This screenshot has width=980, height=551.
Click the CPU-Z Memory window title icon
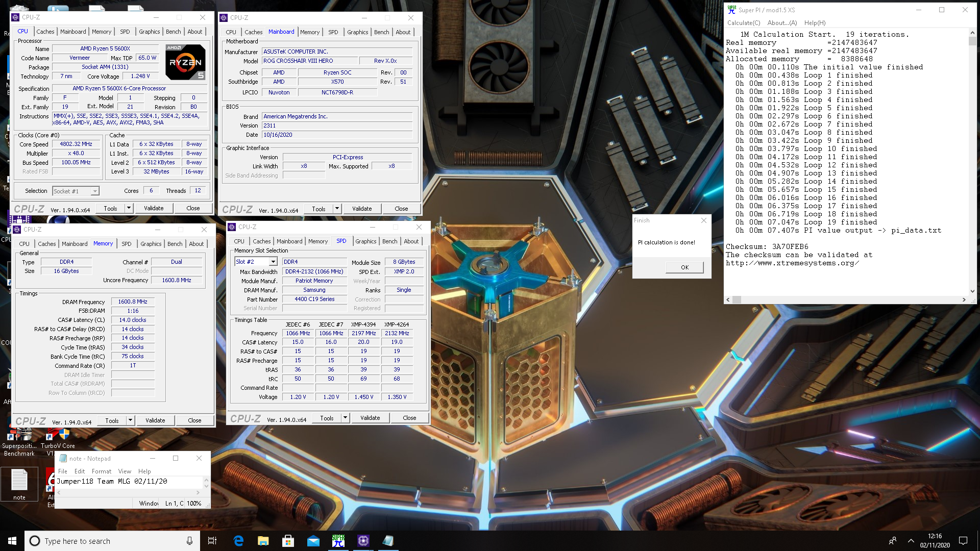click(x=17, y=230)
